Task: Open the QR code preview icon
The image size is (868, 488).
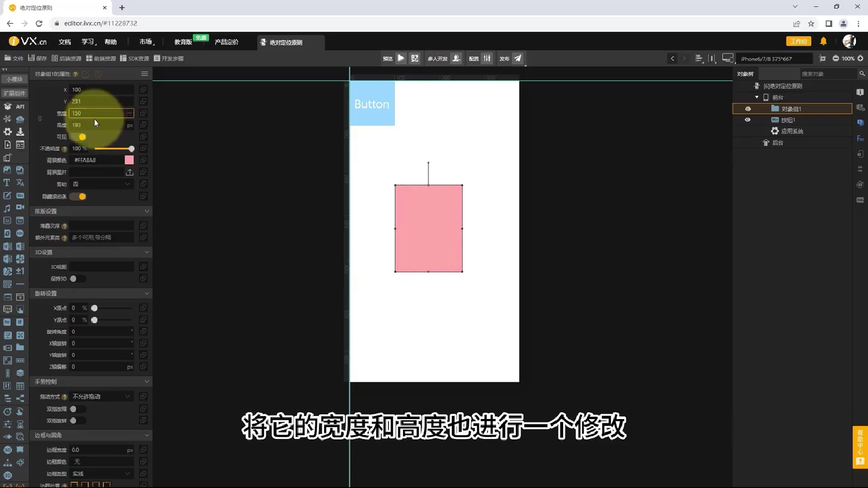Action: (415, 58)
